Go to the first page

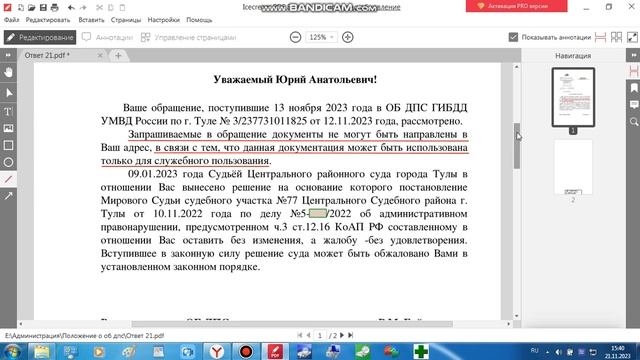300,336
